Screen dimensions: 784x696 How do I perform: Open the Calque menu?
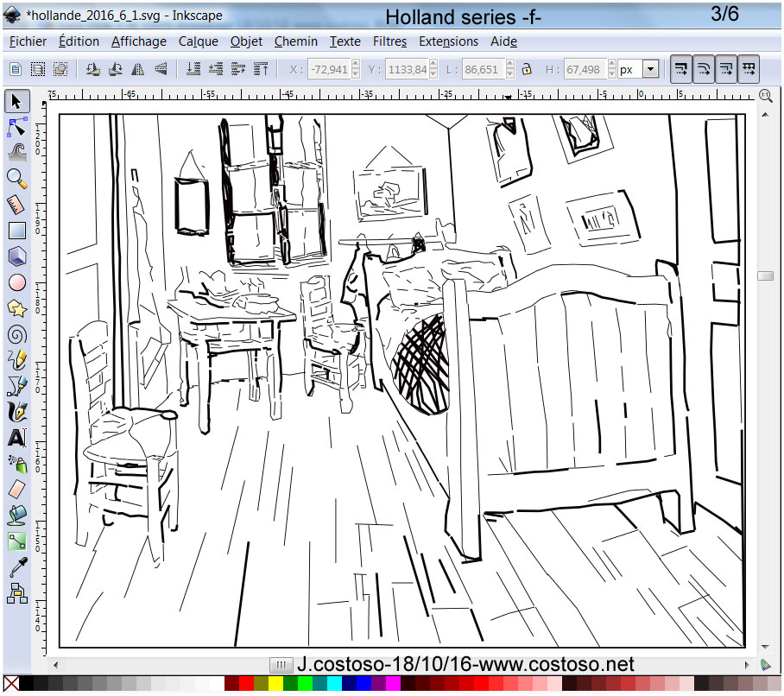199,41
